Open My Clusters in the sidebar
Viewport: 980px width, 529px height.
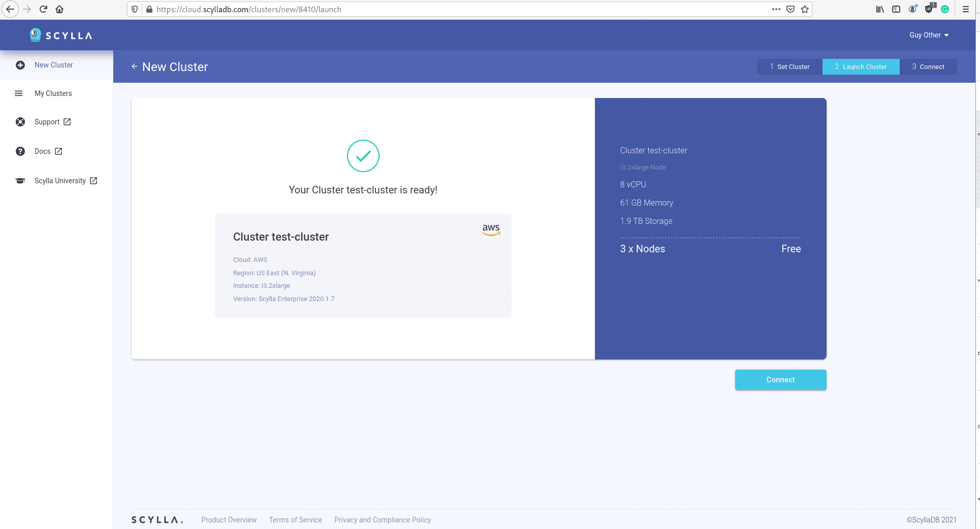53,93
